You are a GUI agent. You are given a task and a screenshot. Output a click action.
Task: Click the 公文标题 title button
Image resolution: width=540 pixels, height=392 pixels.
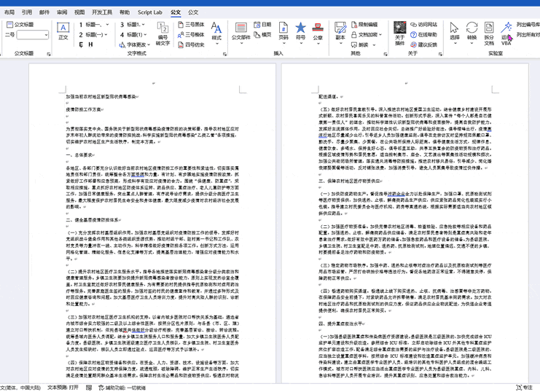[20, 25]
